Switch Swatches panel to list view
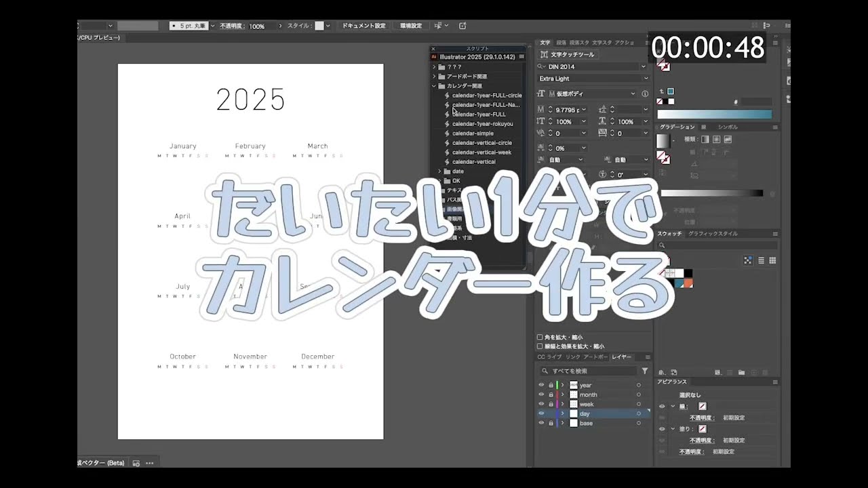Screen dimensions: 868x488 (x=761, y=260)
